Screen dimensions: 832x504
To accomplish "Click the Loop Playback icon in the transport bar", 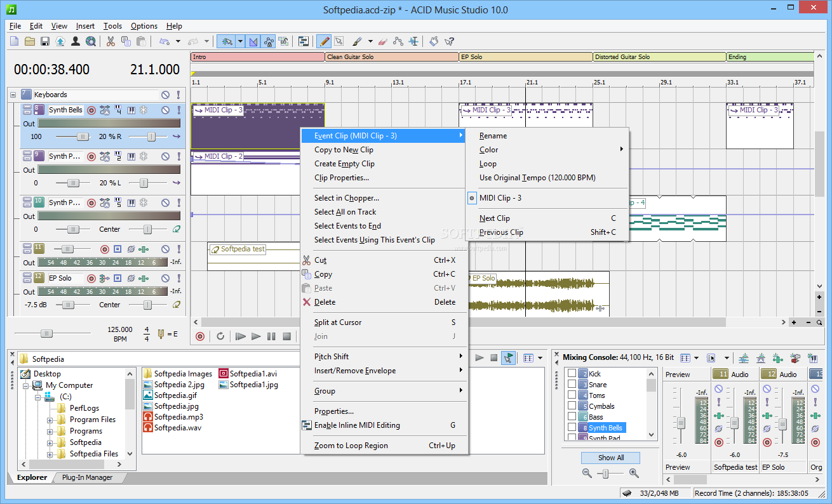I will [x=220, y=336].
